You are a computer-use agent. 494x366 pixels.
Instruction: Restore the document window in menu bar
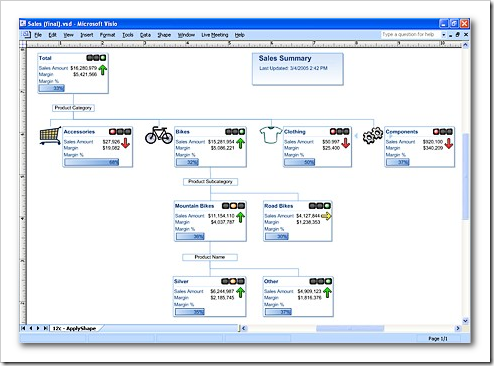click(x=458, y=35)
